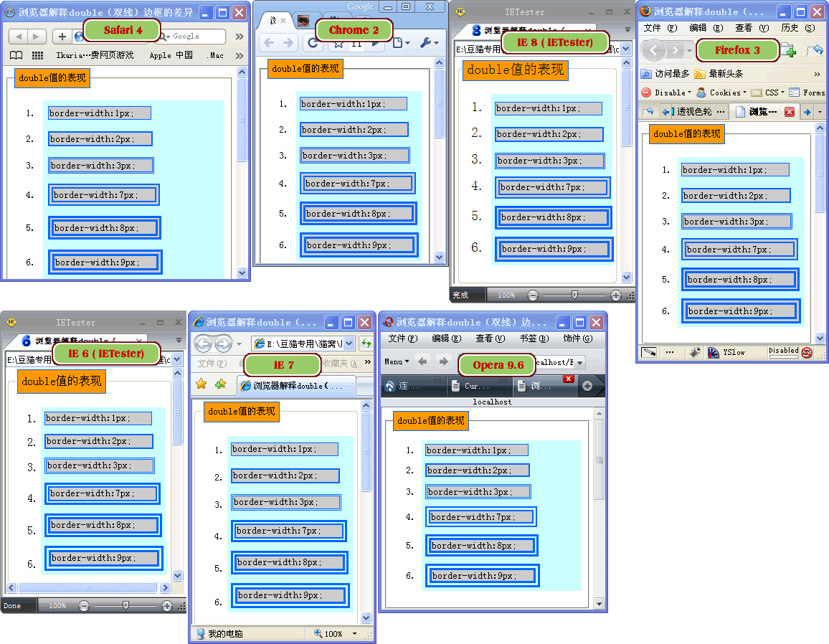
Task: Switch to Firefox's 透视色轮 tab
Action: coord(693,112)
